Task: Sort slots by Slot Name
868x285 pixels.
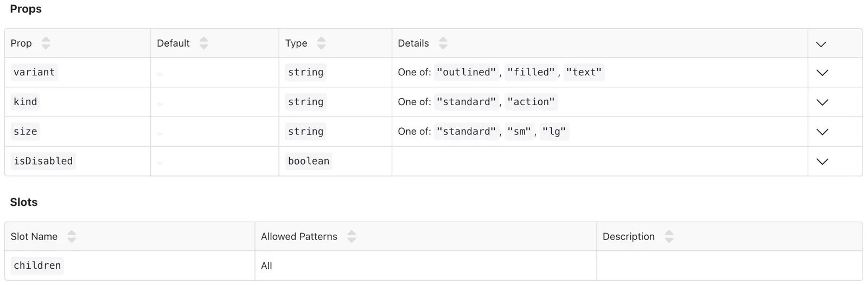Action: click(x=72, y=236)
